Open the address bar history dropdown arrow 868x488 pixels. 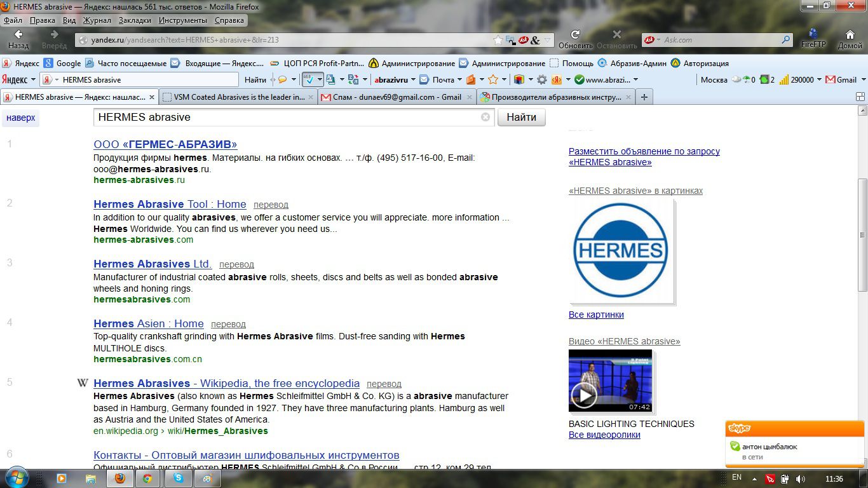tap(548, 40)
